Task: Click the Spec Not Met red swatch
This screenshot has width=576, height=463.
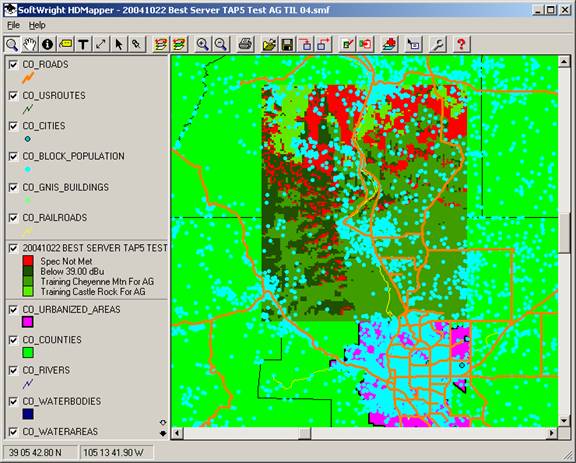Action: pyautogui.click(x=28, y=261)
